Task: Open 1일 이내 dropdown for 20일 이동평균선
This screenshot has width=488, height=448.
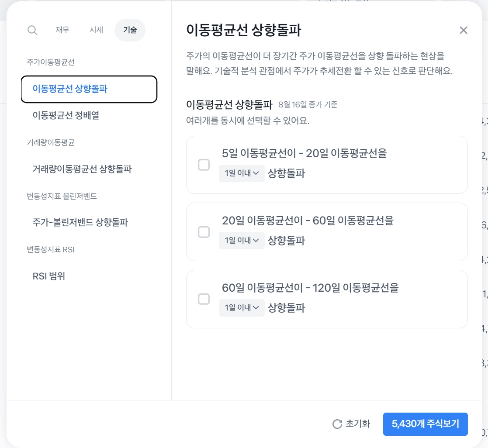Action: click(242, 240)
